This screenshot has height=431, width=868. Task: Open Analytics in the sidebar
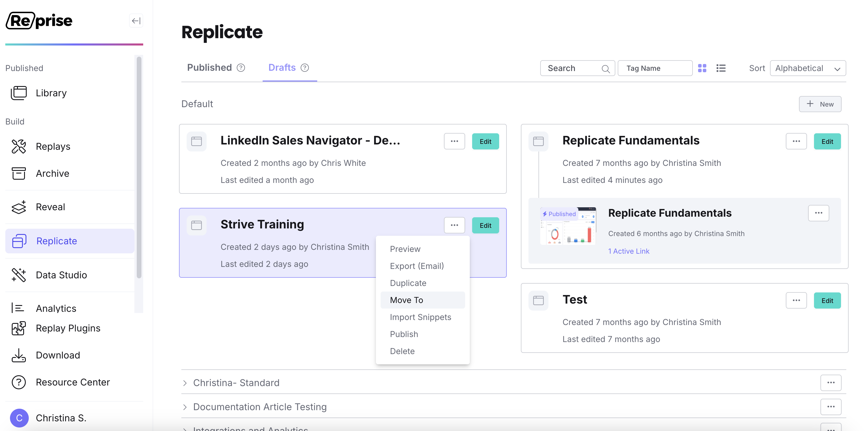[70, 308]
